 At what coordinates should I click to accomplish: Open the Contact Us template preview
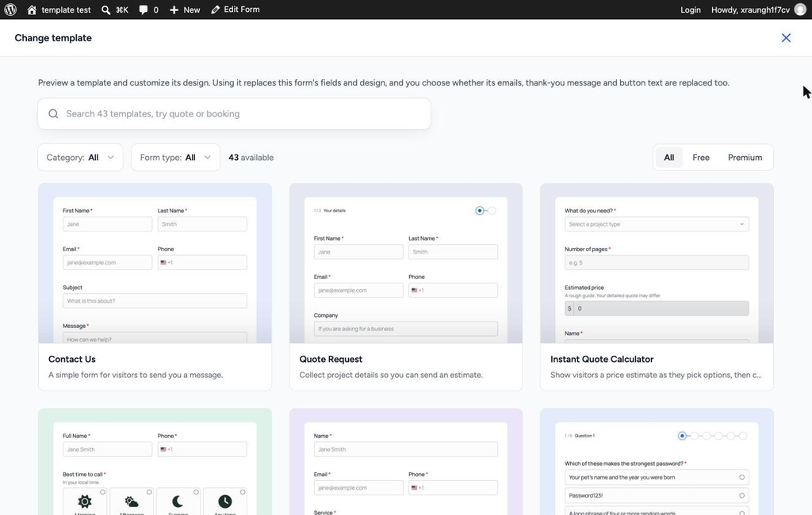tap(155, 263)
